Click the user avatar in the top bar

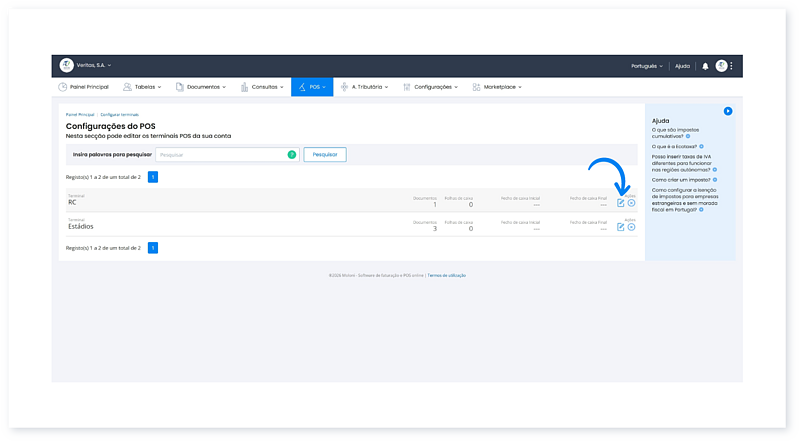point(721,66)
